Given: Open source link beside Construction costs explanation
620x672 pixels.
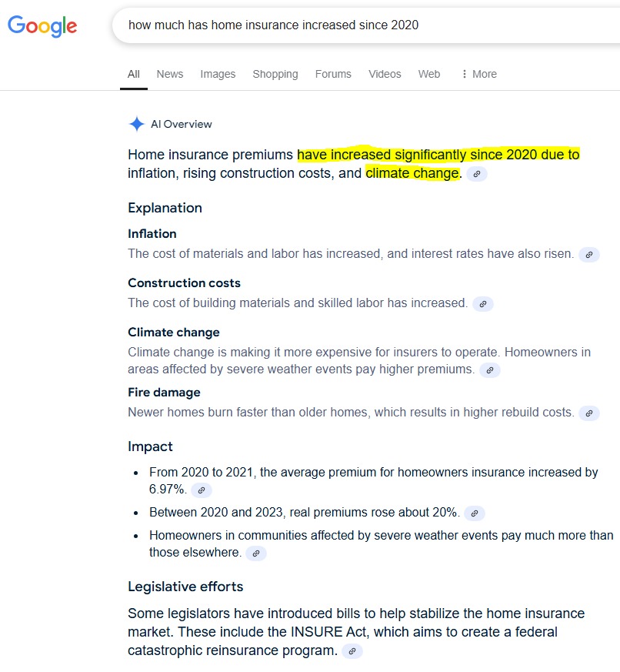Looking at the screenshot, I should pyautogui.click(x=482, y=304).
